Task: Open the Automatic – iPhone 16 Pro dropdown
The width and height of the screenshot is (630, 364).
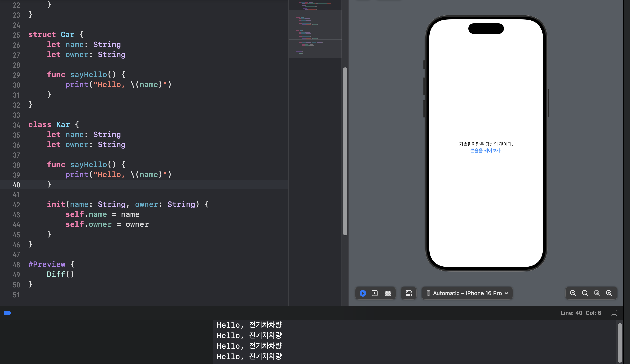Action: click(x=467, y=293)
